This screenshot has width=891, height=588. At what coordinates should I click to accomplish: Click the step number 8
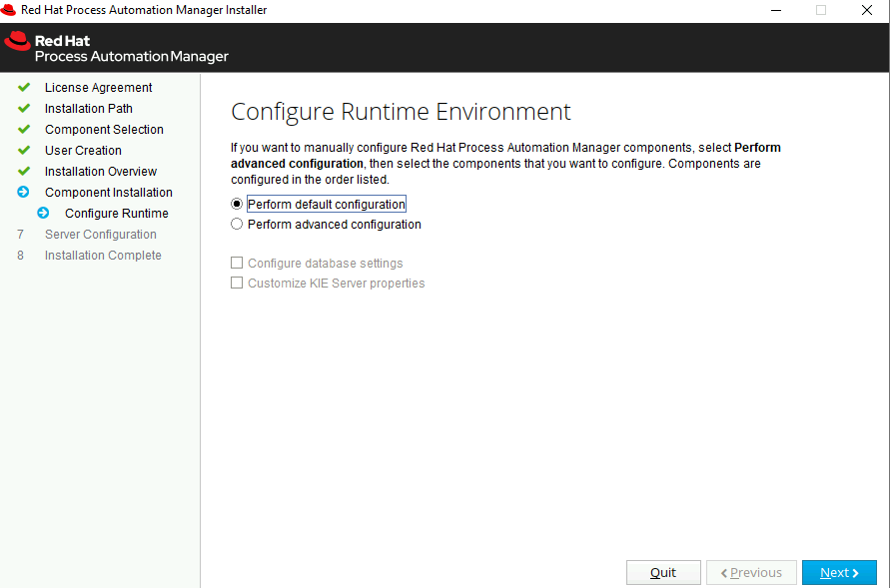[20, 256]
